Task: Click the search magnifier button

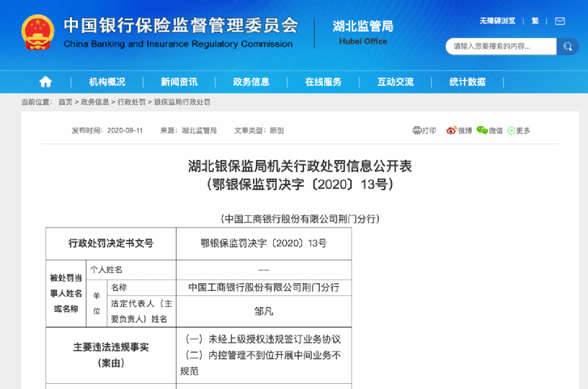Action: point(567,47)
